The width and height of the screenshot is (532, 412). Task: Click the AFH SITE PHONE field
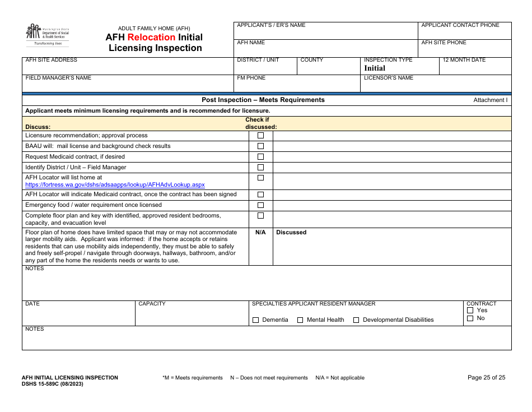465,49
